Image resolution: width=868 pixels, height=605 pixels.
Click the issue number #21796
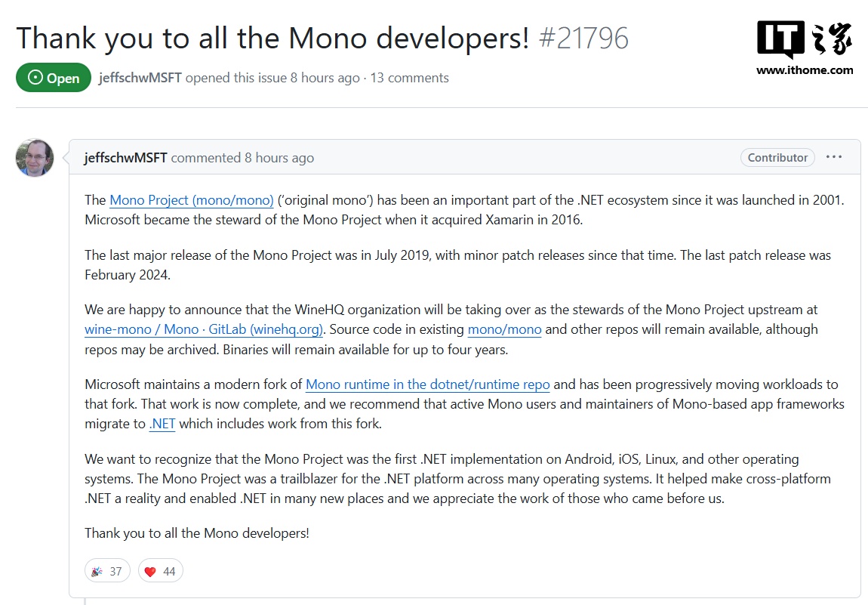(x=583, y=38)
